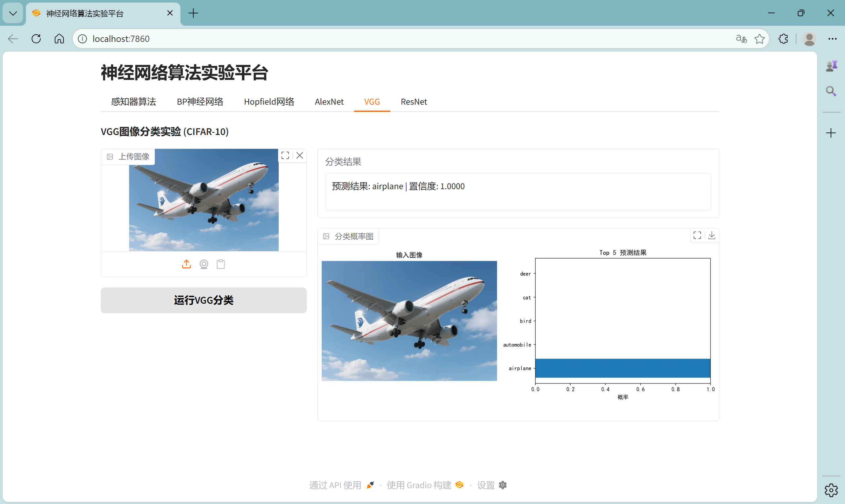The width and height of the screenshot is (845, 504).
Task: Open the Hopfield网络 tab
Action: pos(269,102)
